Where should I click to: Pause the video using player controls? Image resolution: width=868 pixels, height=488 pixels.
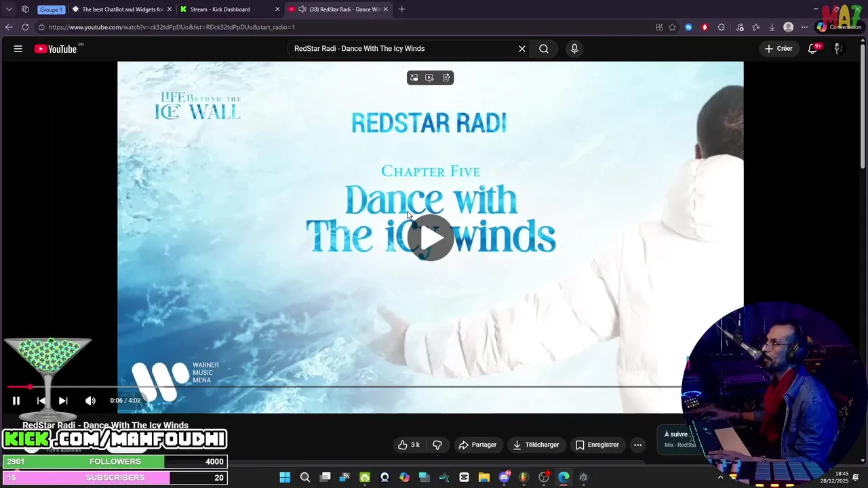pos(16,401)
